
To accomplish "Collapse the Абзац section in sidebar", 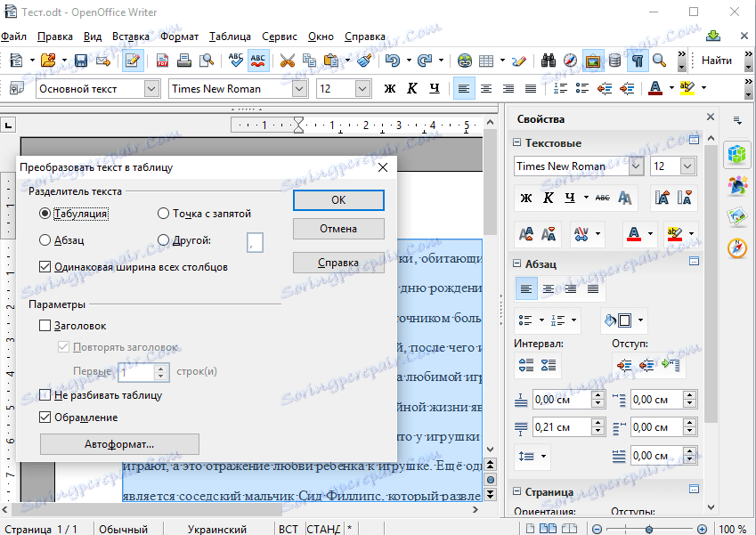I will point(518,263).
